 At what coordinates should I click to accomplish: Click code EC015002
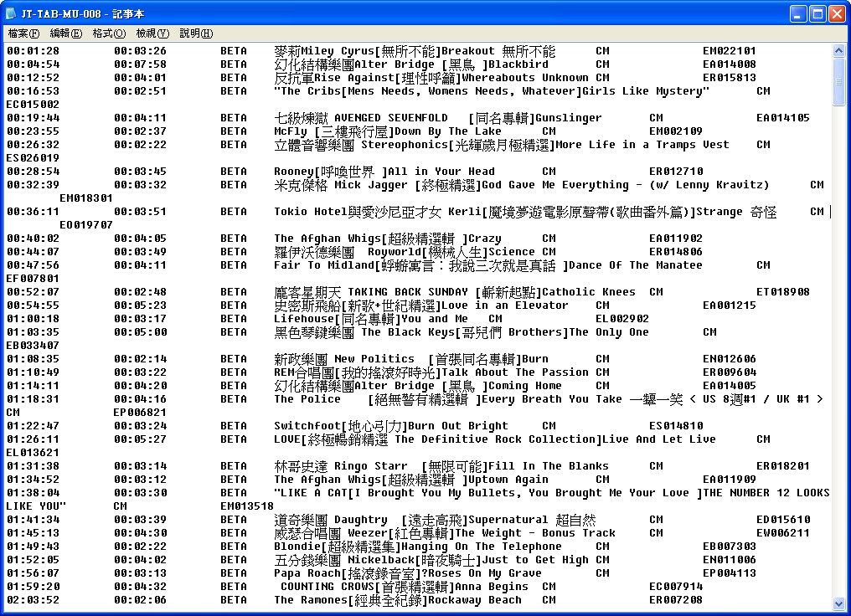point(33,105)
